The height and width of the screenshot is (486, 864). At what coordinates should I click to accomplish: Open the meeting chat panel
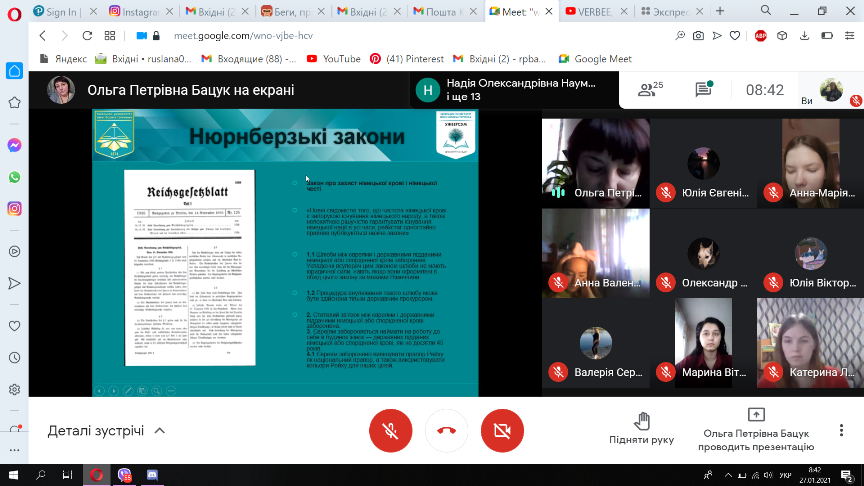[x=704, y=89]
